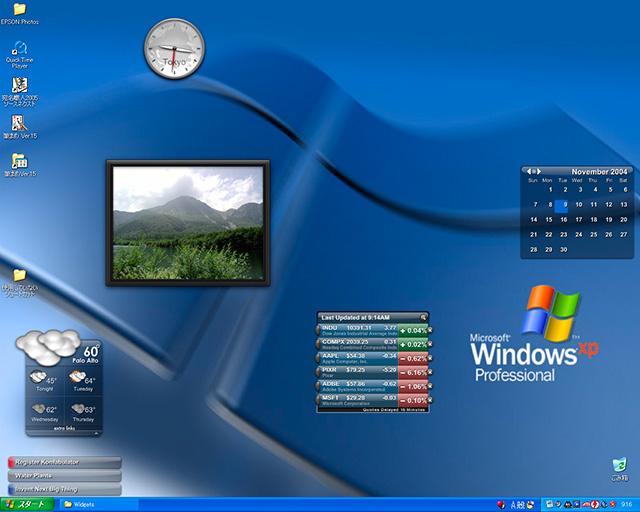Go to the previous month in calendar
640x512 pixels.
pos(529,171)
